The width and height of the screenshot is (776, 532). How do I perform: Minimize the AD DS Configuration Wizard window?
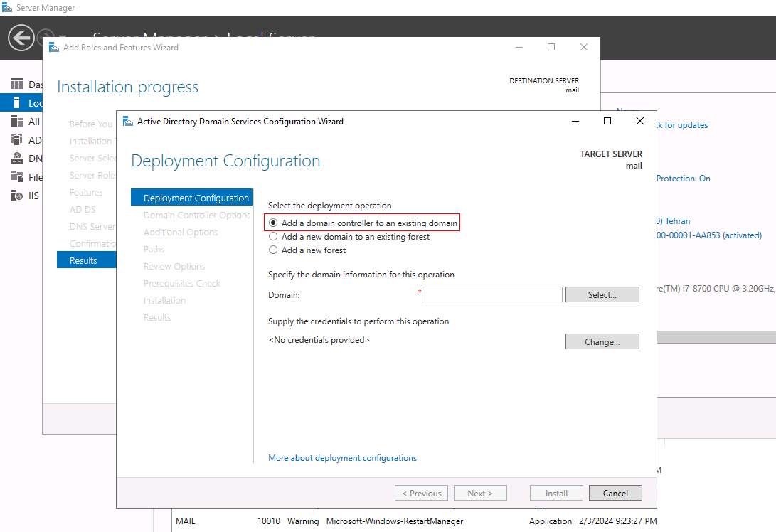click(x=575, y=121)
